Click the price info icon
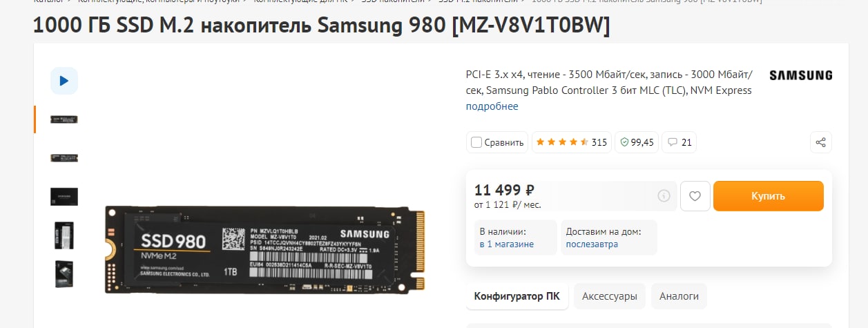The width and height of the screenshot is (868, 328). [664, 196]
